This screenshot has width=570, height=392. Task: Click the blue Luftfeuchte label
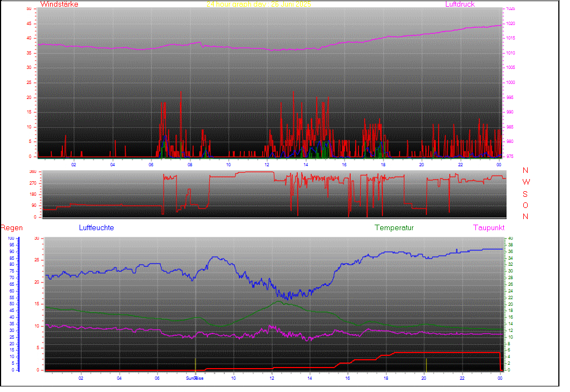click(x=96, y=228)
